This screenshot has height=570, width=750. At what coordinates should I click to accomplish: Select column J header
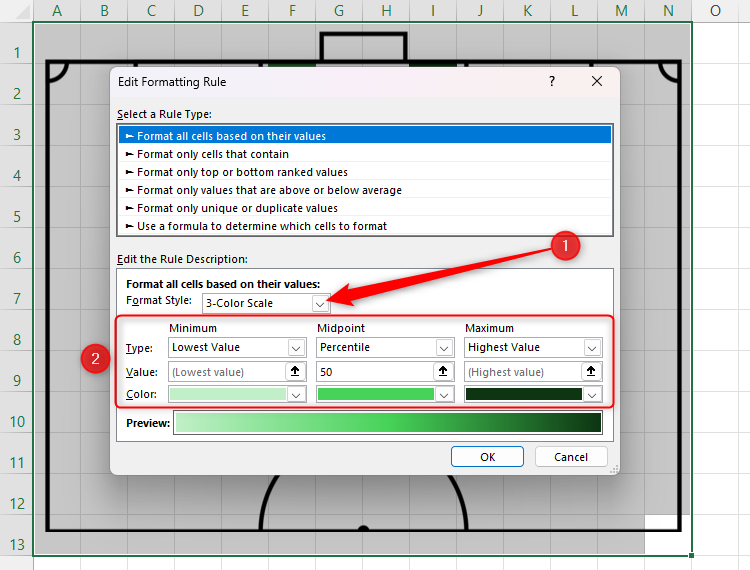[x=480, y=11]
